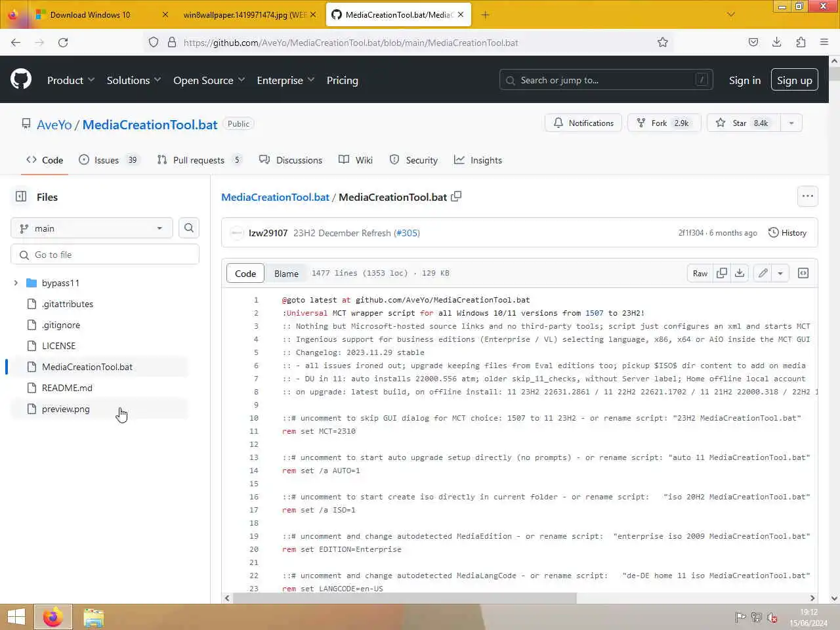The image size is (840, 630).
Task: Switch to win8wallpaper jpg browser tab
Action: (x=249, y=14)
